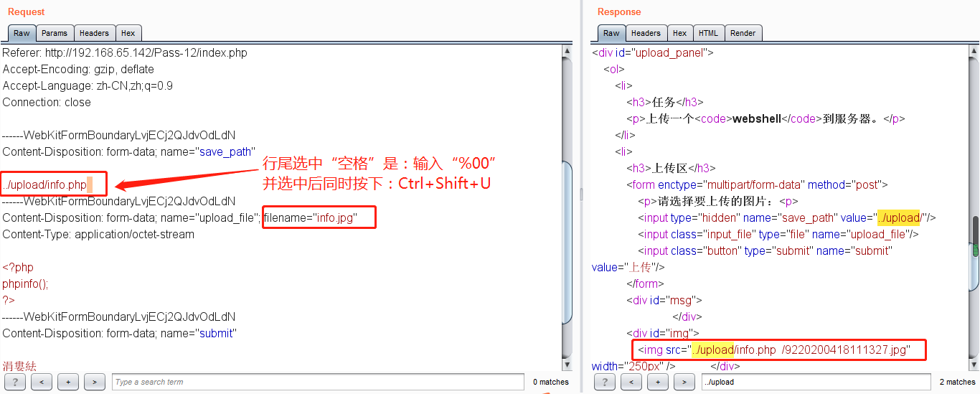This screenshot has height=394, width=980.
Task: Click the div id="img" line
Action: coord(663,334)
